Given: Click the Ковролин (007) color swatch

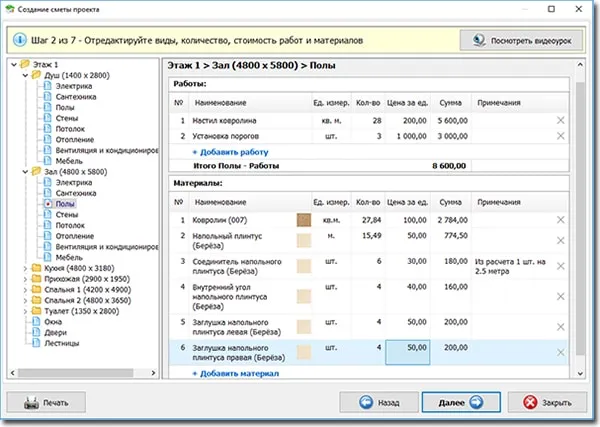Looking at the screenshot, I should 305,219.
